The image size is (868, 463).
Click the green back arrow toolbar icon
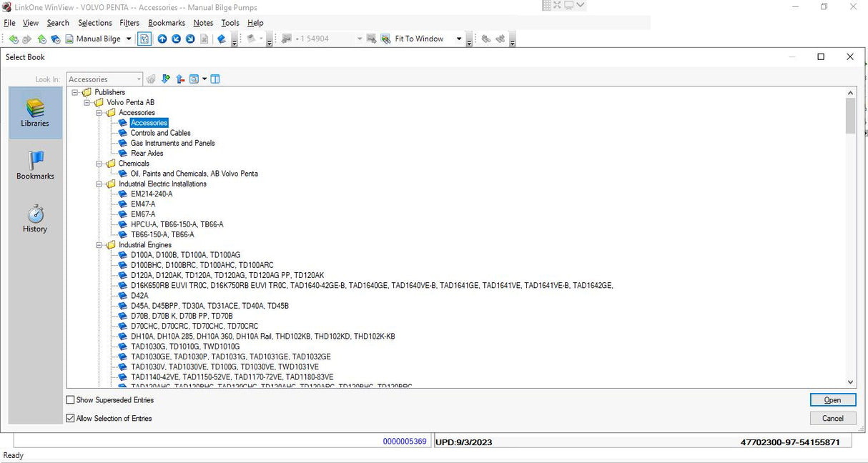click(13, 39)
